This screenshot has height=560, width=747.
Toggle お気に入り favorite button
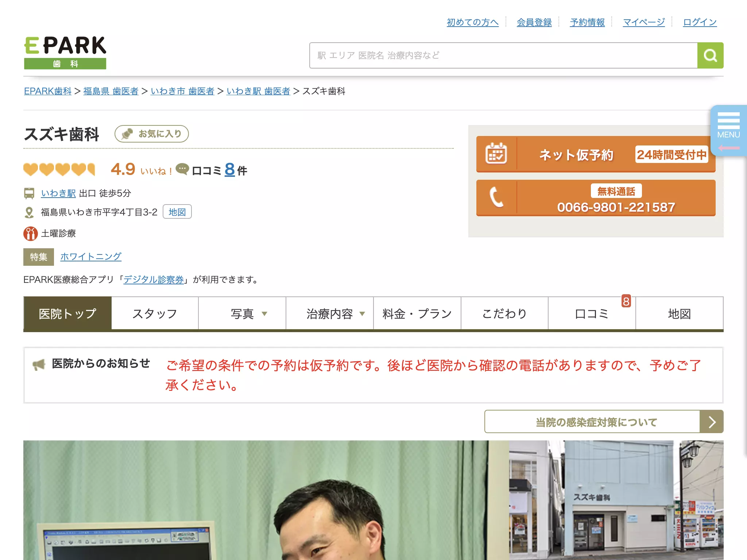click(x=152, y=134)
